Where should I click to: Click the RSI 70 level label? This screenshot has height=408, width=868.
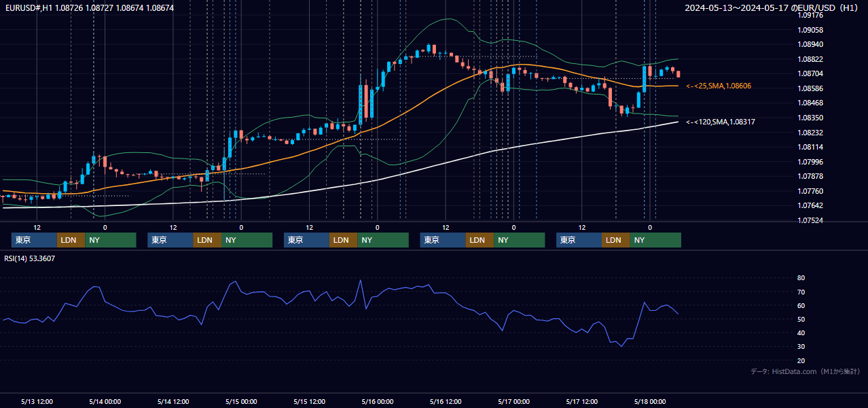801,292
